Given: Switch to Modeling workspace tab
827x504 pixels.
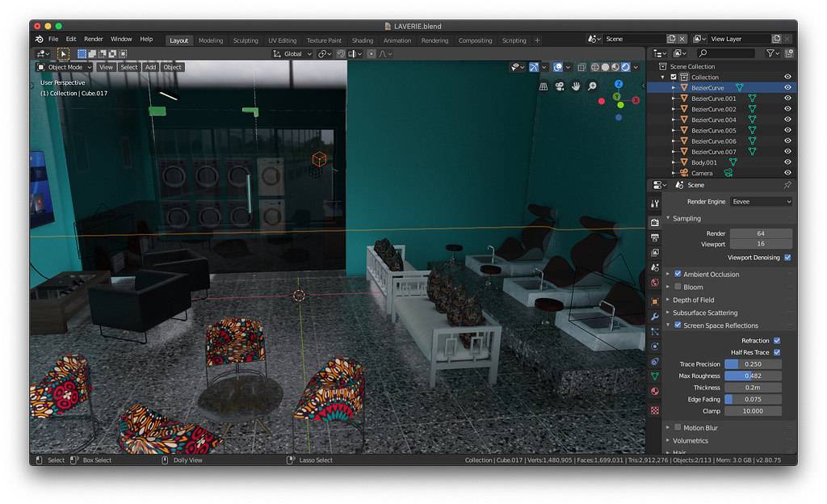Looking at the screenshot, I should 211,40.
